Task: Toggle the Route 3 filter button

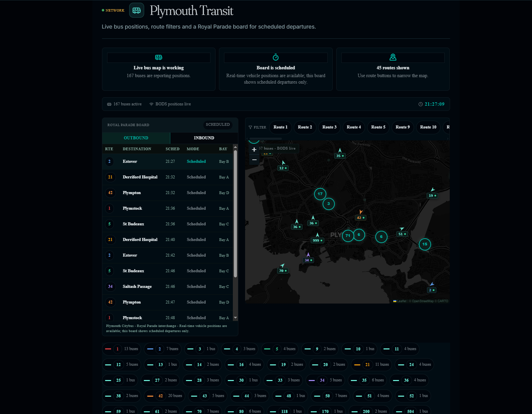Action: [x=329, y=127]
